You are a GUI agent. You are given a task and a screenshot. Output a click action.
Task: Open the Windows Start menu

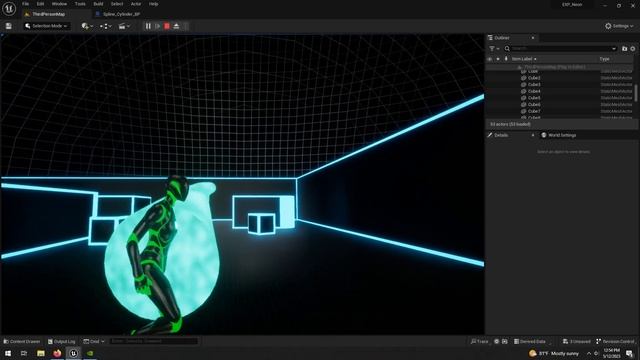[x=8, y=353]
